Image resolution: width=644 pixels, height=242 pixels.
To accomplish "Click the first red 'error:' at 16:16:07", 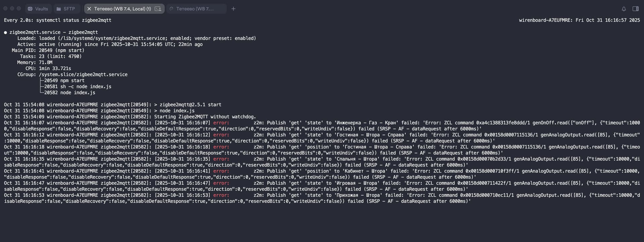I will pyautogui.click(x=221, y=123).
